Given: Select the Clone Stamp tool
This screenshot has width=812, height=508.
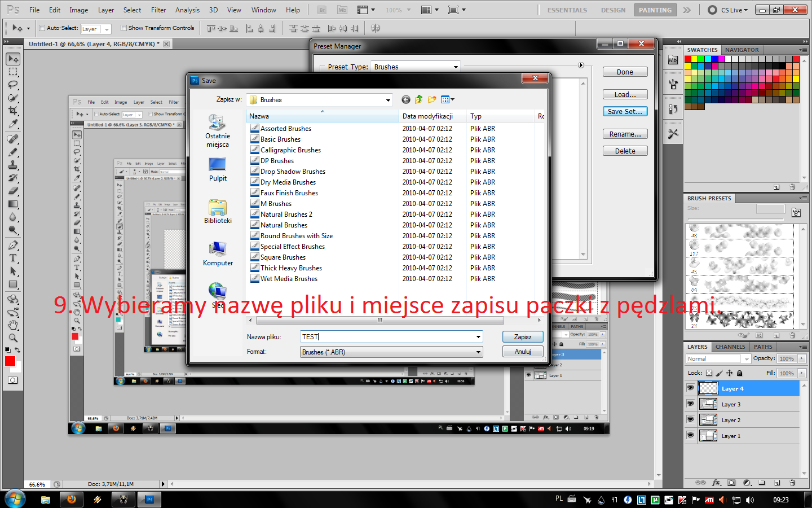Looking at the screenshot, I should coord(13,165).
